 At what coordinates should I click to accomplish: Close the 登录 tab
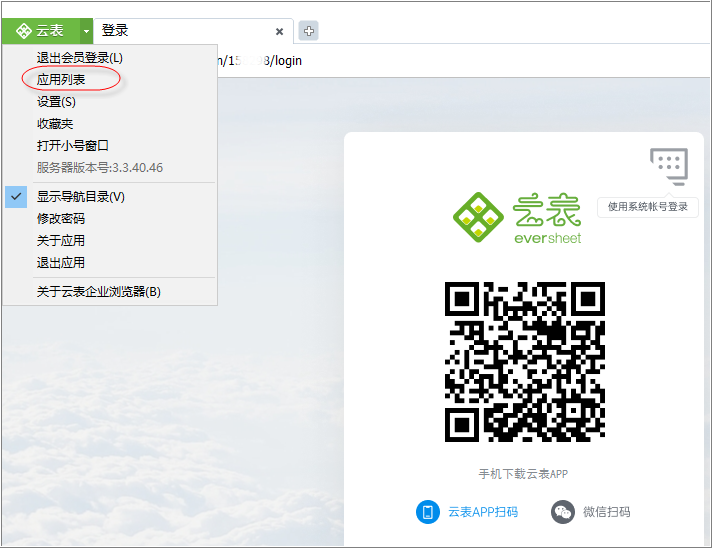[279, 31]
